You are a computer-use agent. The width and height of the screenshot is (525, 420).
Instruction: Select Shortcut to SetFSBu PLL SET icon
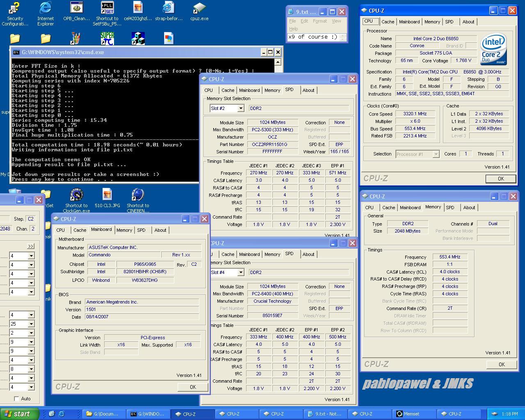(107, 14)
